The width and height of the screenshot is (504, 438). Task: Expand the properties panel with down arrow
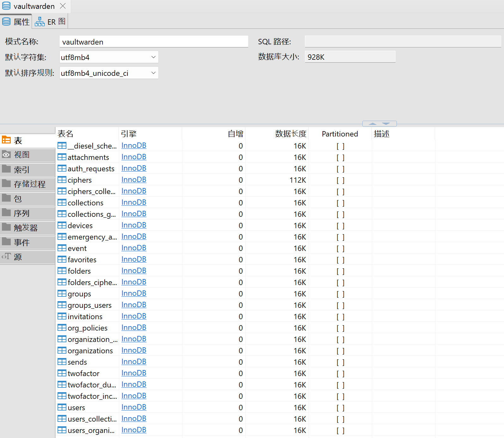click(x=386, y=124)
